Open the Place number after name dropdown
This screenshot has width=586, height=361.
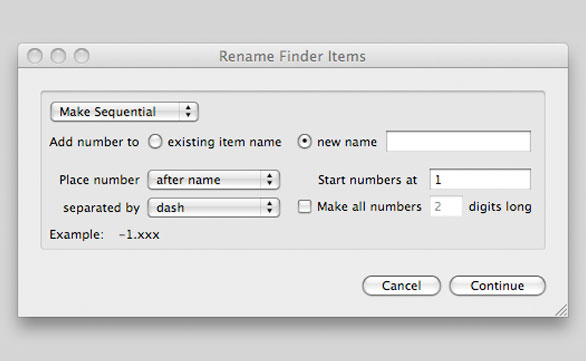pyautogui.click(x=214, y=180)
